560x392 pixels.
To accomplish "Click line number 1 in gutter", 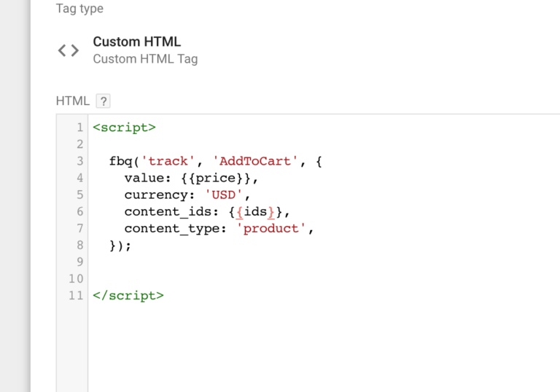I will (79, 128).
